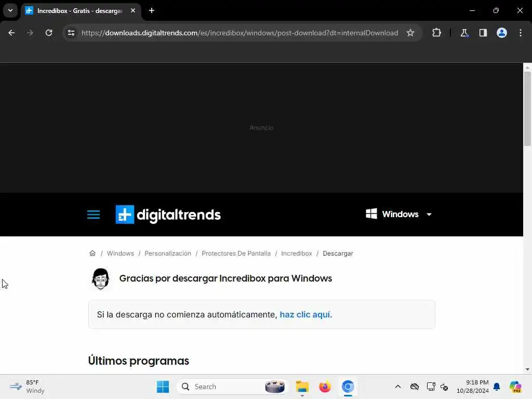The width and height of the screenshot is (532, 399).
Task: Click the home breadcrumb icon
Action: coord(92,253)
